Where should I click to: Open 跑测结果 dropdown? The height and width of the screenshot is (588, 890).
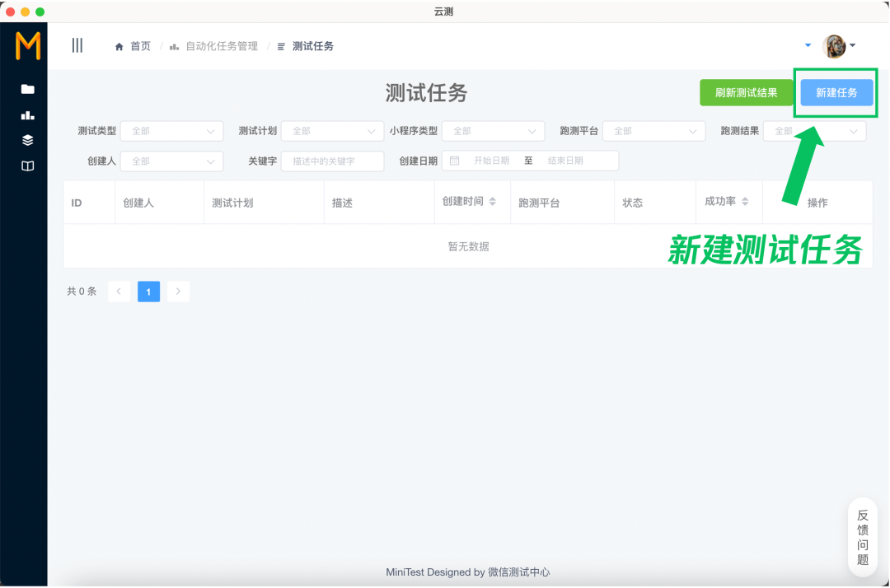pos(814,131)
